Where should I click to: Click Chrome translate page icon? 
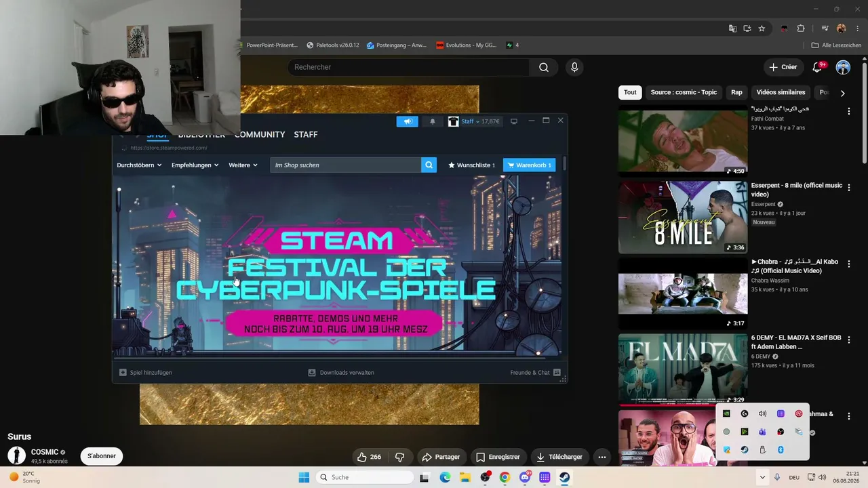click(732, 28)
